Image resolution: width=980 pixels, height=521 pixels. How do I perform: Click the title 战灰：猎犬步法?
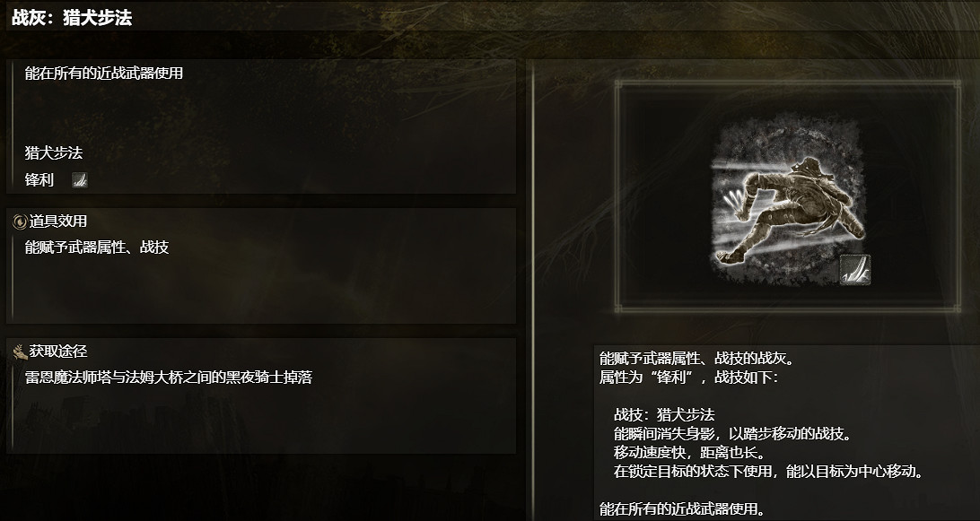[x=72, y=18]
